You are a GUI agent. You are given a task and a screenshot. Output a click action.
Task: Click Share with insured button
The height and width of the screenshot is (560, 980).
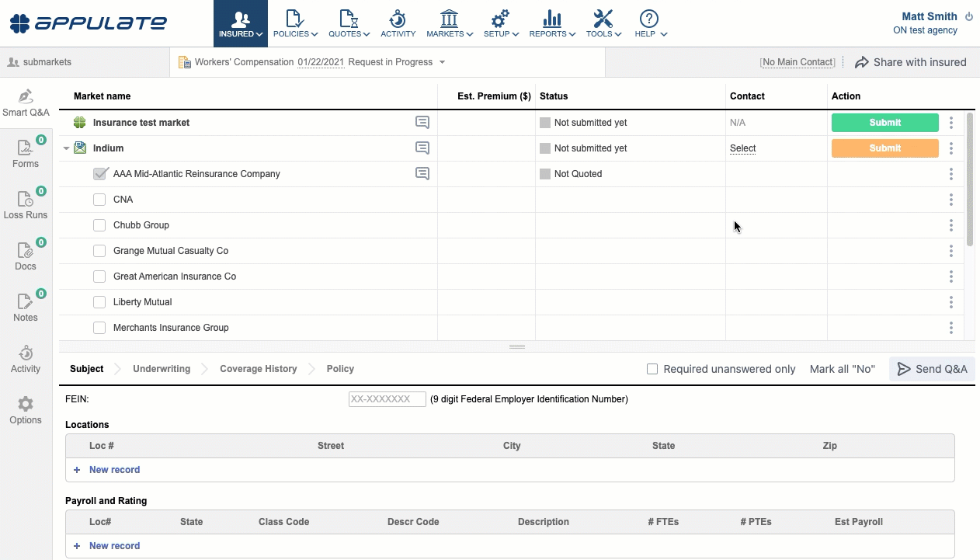[911, 62]
